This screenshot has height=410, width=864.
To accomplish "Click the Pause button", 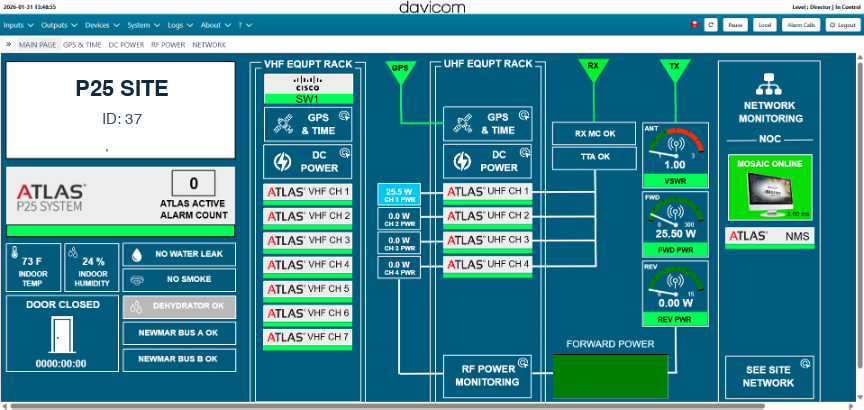I will [x=736, y=25].
